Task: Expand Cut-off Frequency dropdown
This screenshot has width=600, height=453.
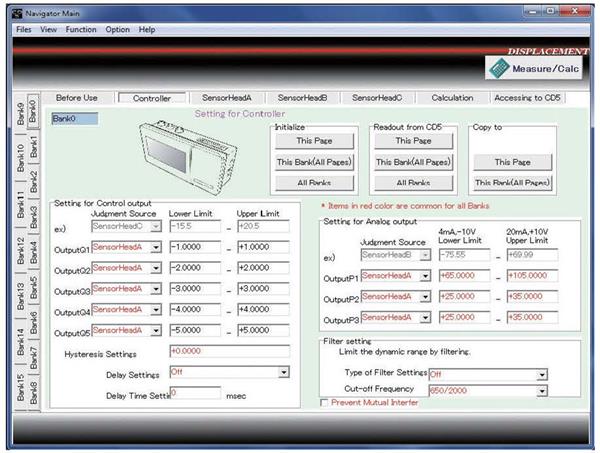Action: (x=542, y=391)
